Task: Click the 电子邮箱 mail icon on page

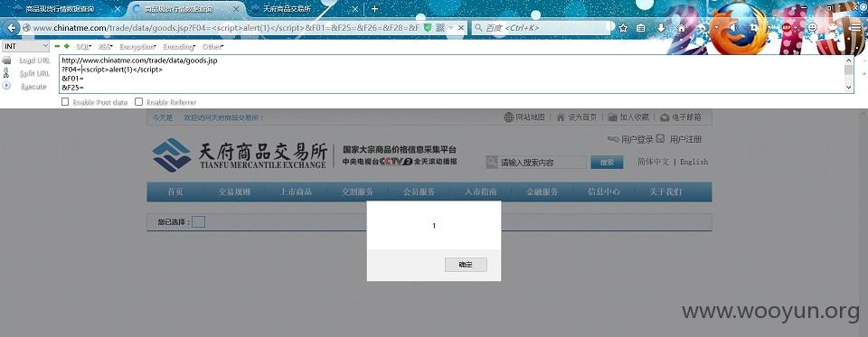Action: click(x=665, y=117)
